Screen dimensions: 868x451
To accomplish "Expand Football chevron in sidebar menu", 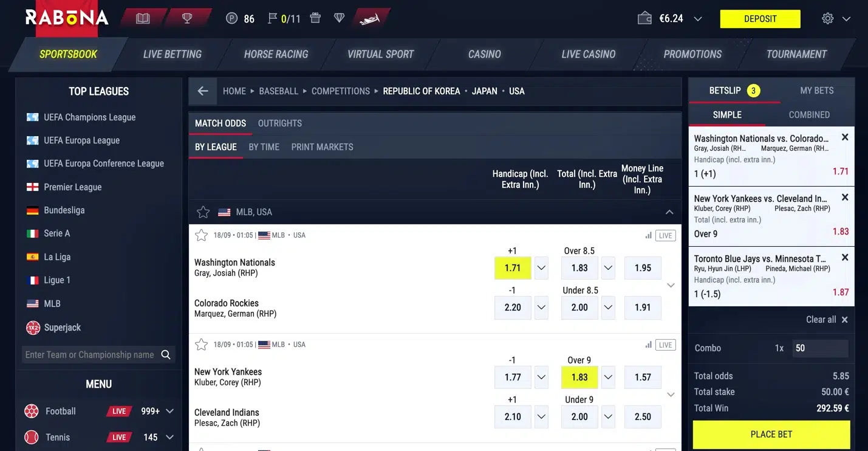I will pos(170,411).
